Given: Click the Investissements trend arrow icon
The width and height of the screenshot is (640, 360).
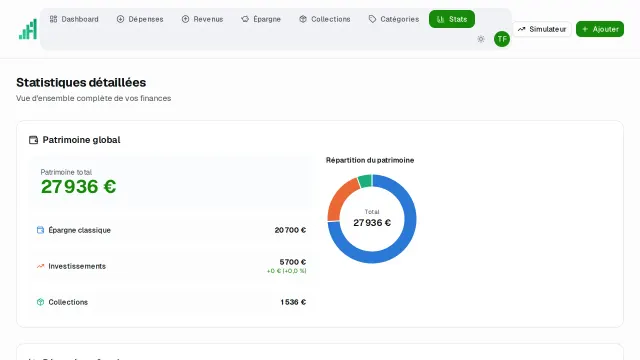Looking at the screenshot, I should [40, 266].
